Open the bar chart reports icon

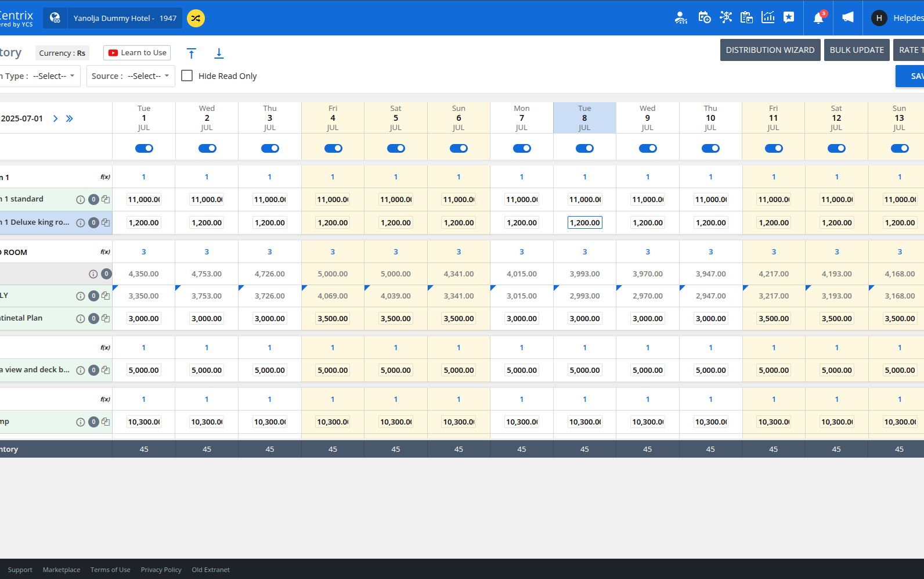(x=768, y=17)
